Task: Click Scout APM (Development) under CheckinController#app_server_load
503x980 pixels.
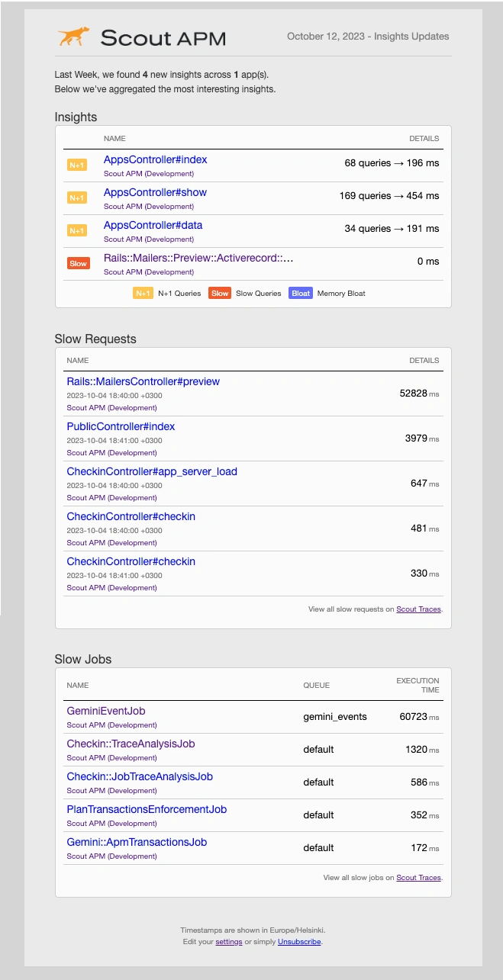Action: click(x=112, y=498)
